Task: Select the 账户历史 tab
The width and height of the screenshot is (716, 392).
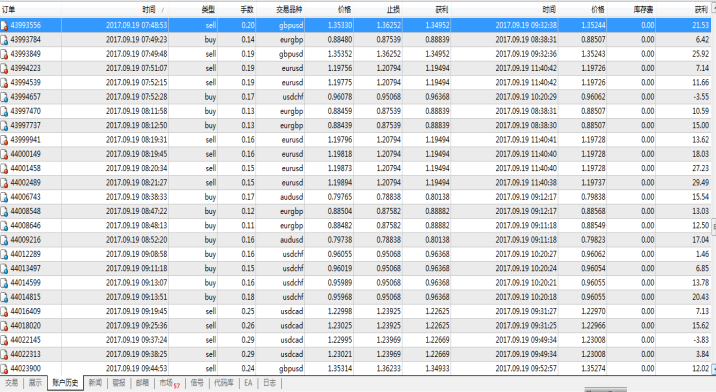Action: point(65,383)
